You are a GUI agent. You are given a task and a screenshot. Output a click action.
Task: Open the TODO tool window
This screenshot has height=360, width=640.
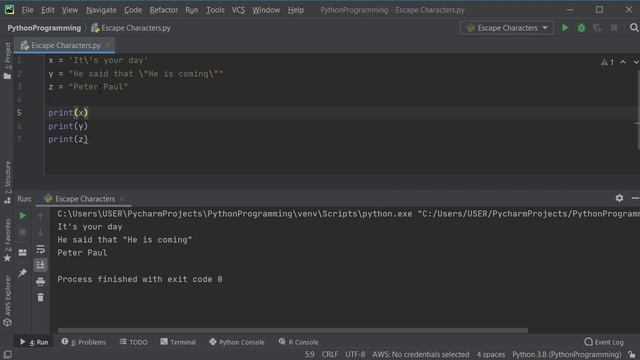pyautogui.click(x=134, y=342)
